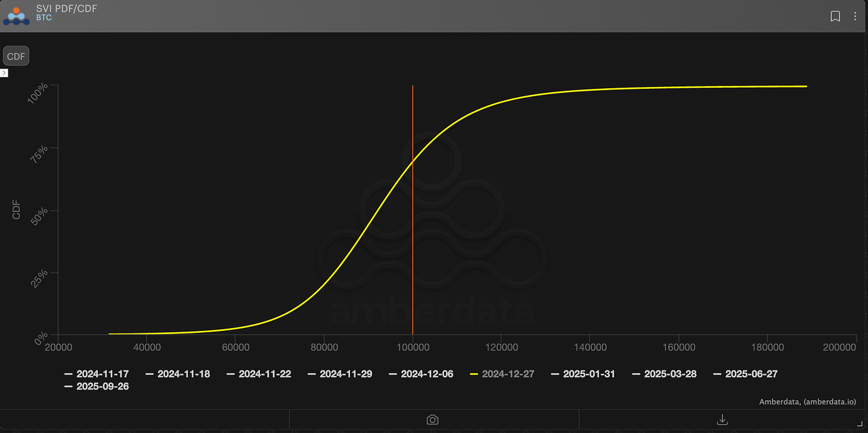Click the 50% y-axis label
Screen dimensions: 868x433
coord(39,216)
